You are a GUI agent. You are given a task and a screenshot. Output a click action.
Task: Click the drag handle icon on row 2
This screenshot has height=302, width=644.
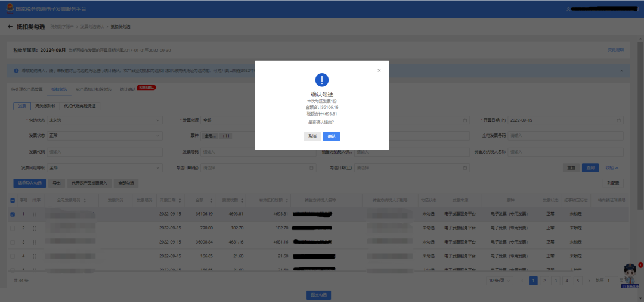(34, 228)
